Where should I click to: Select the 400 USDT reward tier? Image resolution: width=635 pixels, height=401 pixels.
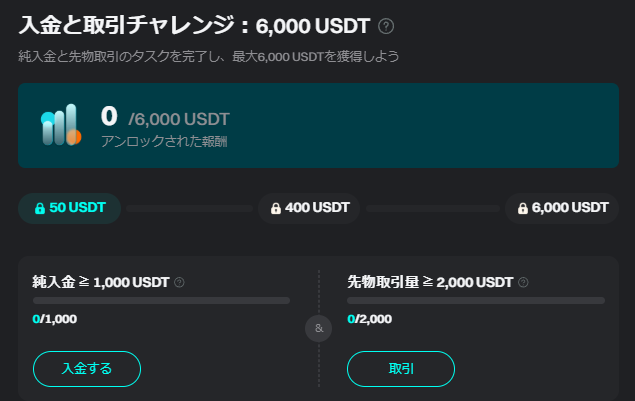click(x=309, y=208)
